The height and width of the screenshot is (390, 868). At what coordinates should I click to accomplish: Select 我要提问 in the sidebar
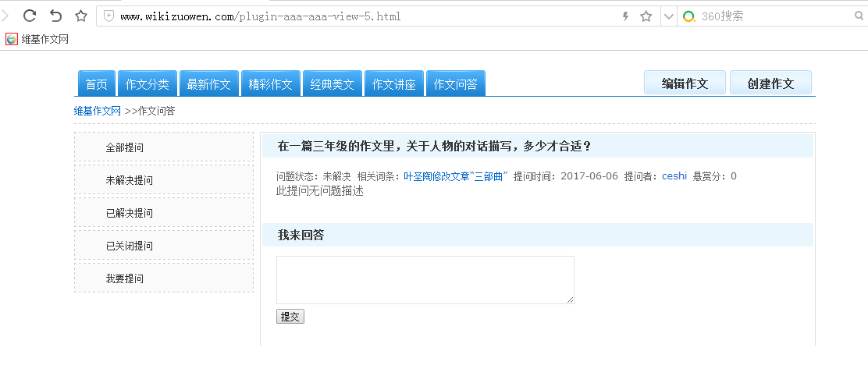[164, 278]
